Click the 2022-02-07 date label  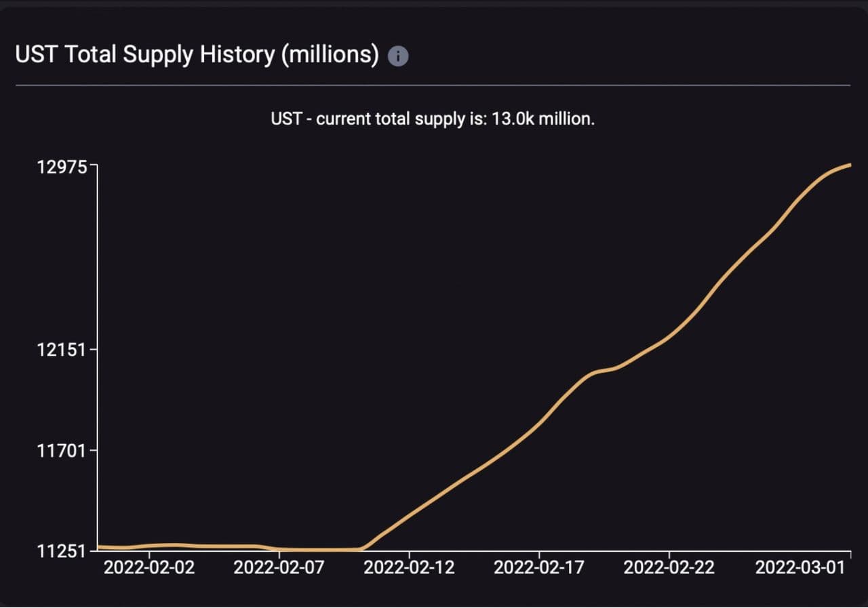279,568
